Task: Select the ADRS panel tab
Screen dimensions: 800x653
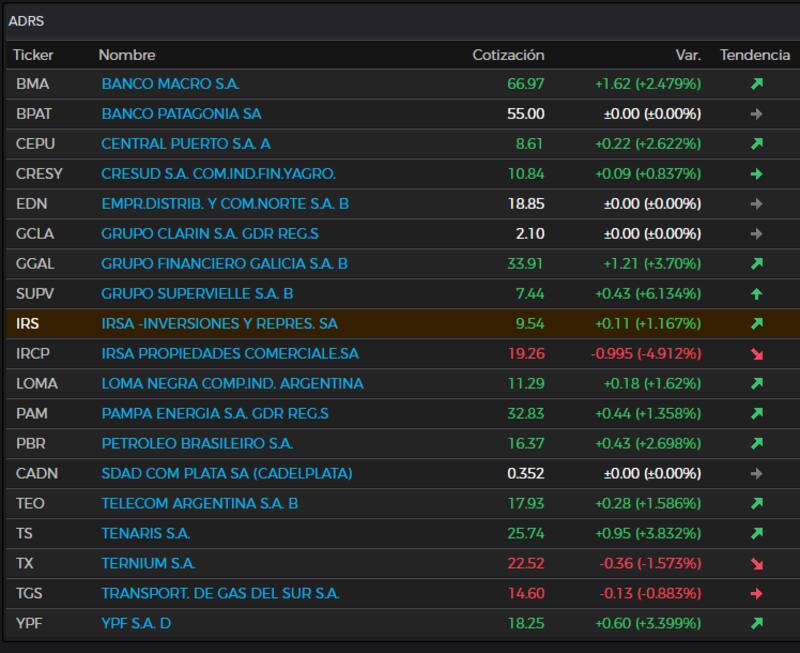Action: (26, 21)
